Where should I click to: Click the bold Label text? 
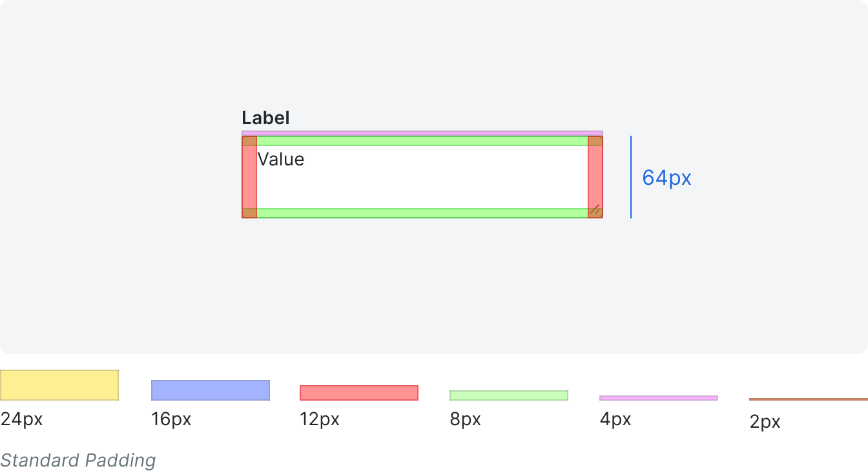[265, 118]
